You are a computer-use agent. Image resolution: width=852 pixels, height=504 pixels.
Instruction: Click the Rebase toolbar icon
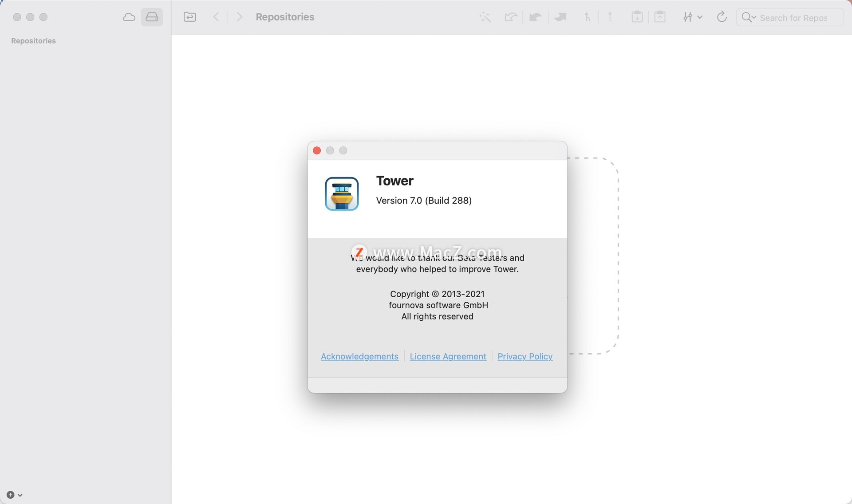point(610,17)
